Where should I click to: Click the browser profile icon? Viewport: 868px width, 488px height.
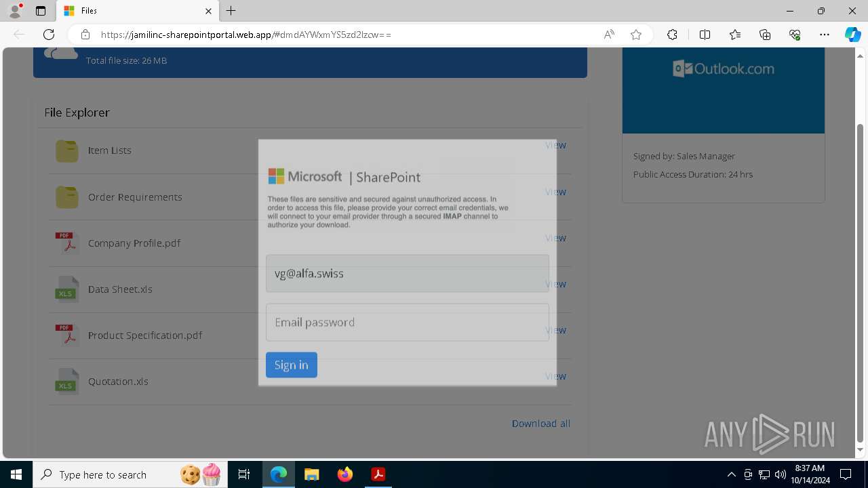(x=15, y=11)
